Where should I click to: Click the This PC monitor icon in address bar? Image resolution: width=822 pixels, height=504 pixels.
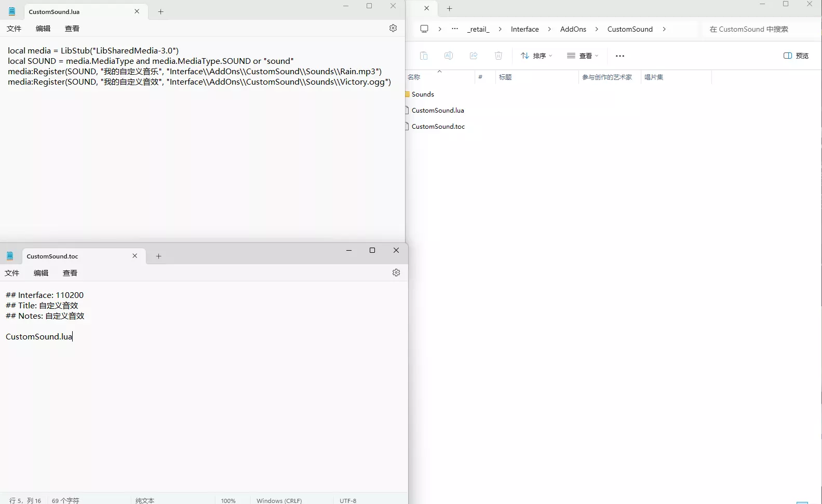(424, 29)
